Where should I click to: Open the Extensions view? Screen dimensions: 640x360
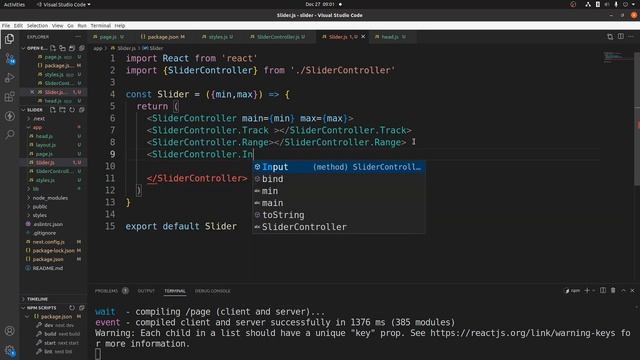click(x=9, y=97)
